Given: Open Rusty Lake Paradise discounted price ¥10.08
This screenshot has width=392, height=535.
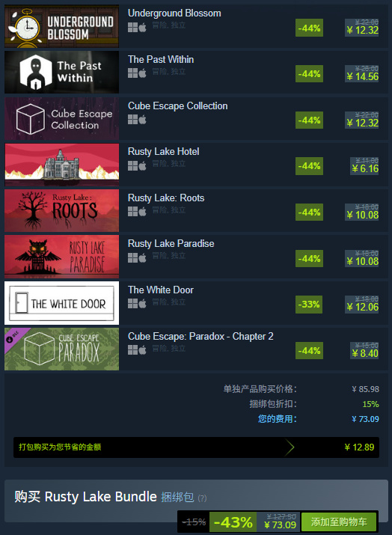Looking at the screenshot, I should click(x=362, y=261).
